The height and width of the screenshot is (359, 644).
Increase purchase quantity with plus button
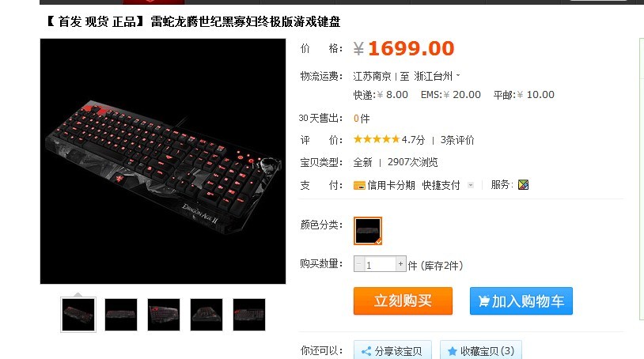(400, 264)
